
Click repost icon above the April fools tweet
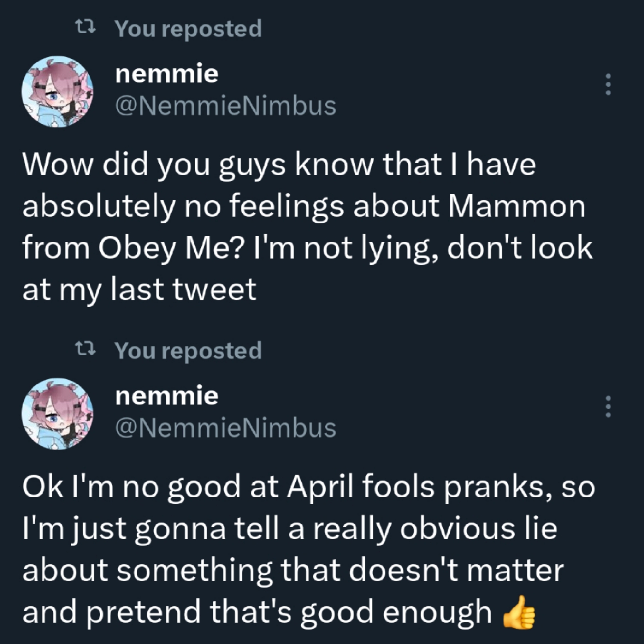coord(85,349)
